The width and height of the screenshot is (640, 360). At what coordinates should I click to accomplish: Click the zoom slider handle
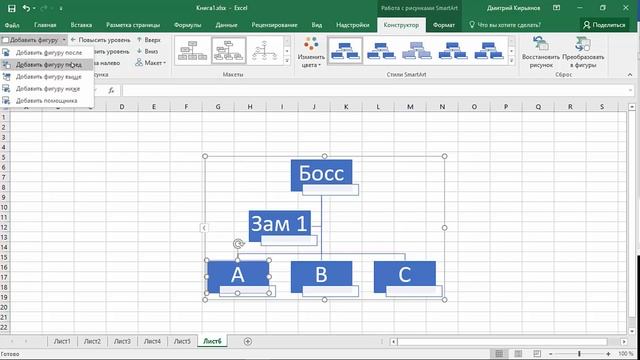tap(579, 354)
